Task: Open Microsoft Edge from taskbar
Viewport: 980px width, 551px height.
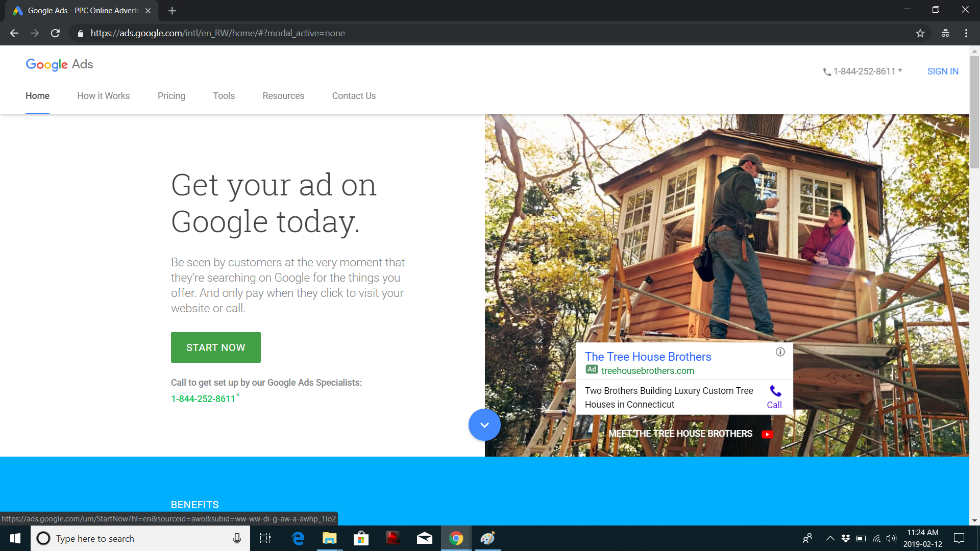Action: point(298,538)
